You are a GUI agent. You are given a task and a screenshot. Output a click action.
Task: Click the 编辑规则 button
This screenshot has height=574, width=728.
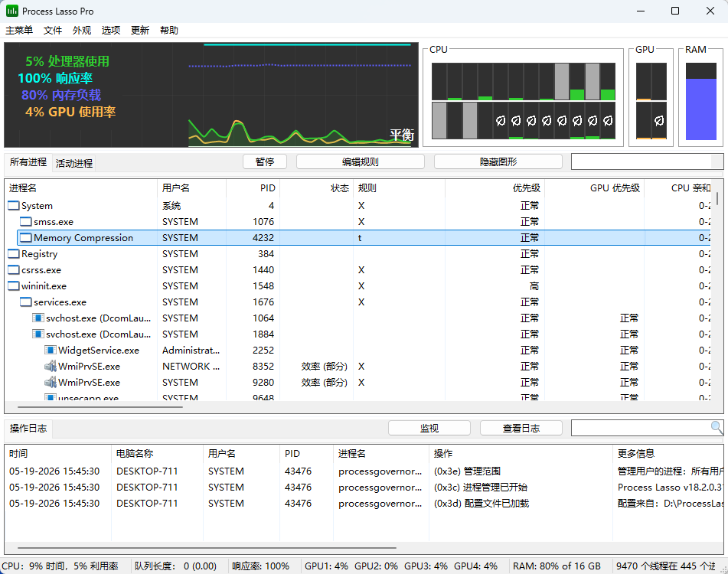pyautogui.click(x=361, y=161)
